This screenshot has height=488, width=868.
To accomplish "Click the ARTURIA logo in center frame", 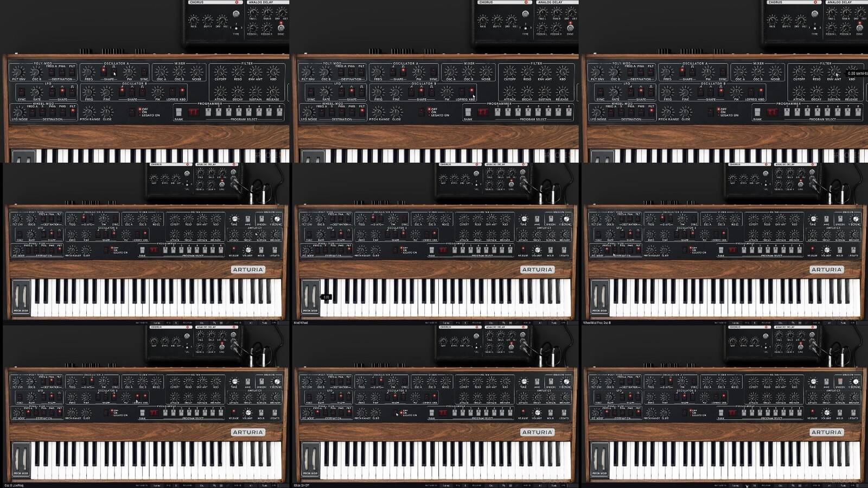I will pos(537,269).
